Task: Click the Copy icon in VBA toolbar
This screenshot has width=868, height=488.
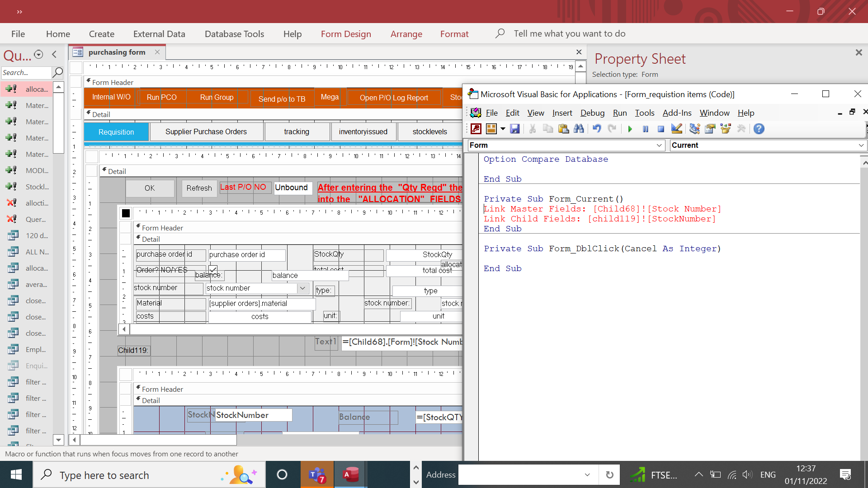Action: (x=548, y=129)
